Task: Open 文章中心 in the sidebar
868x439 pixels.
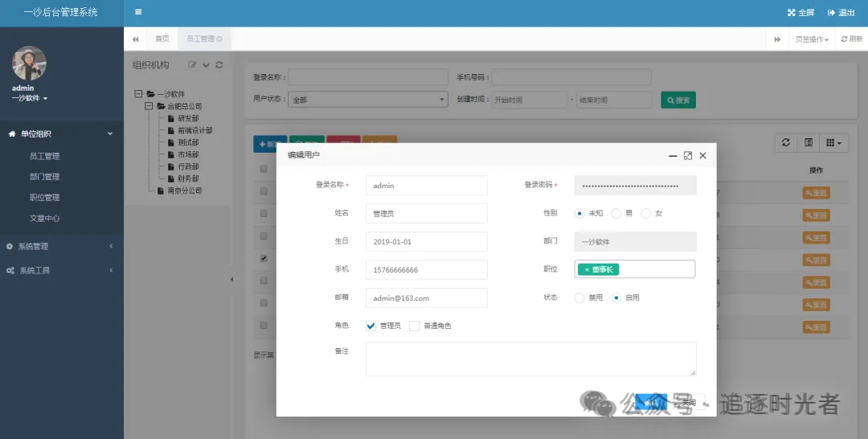Action: click(44, 219)
